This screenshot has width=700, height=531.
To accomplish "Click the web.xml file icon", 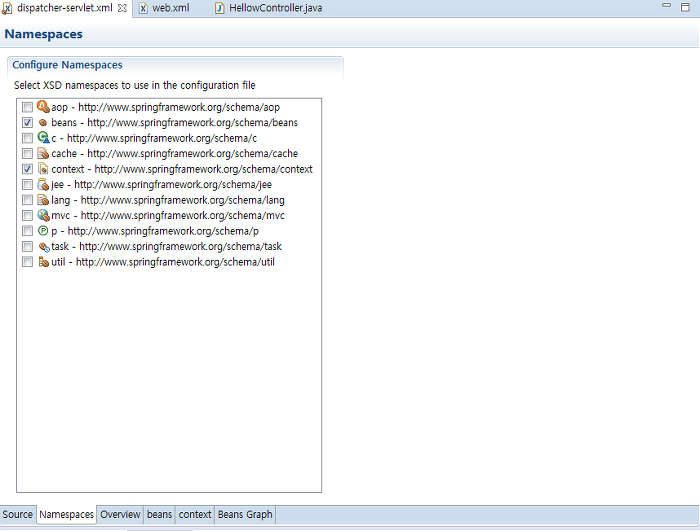I will pos(143,8).
